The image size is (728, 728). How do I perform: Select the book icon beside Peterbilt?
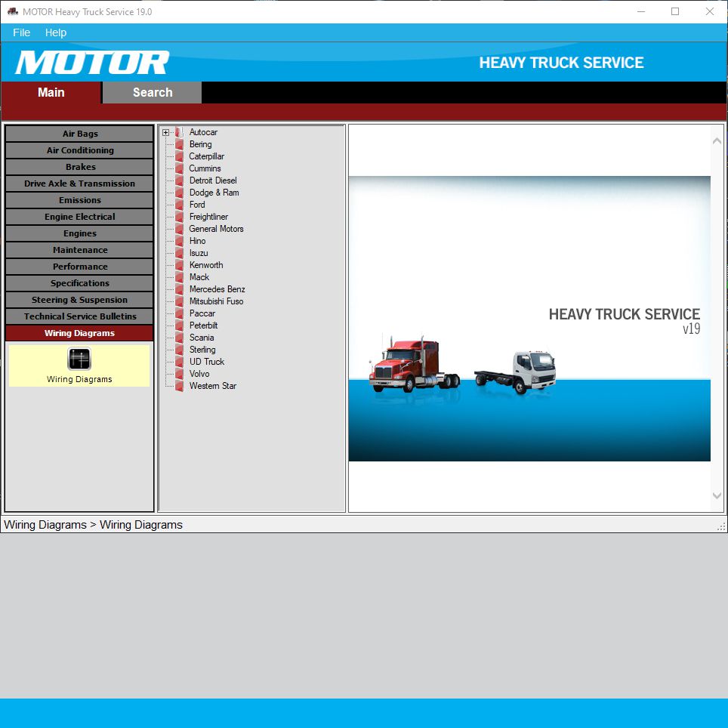(178, 325)
